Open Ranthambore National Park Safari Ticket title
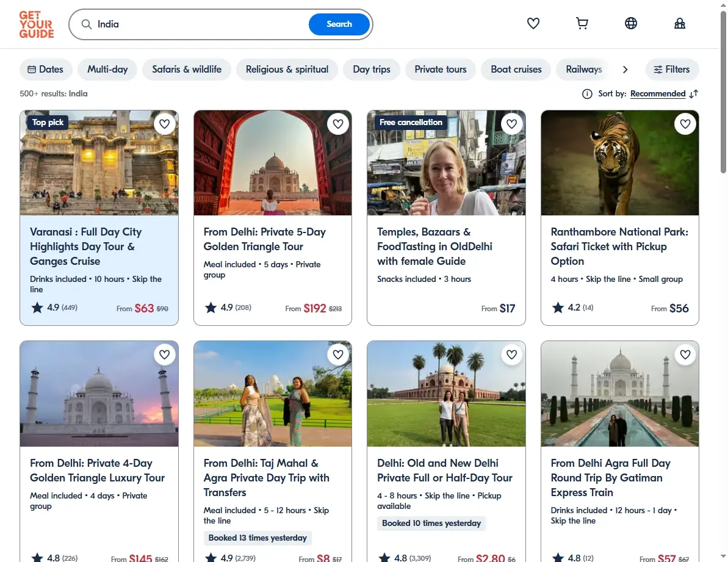The image size is (728, 562). tap(619, 247)
